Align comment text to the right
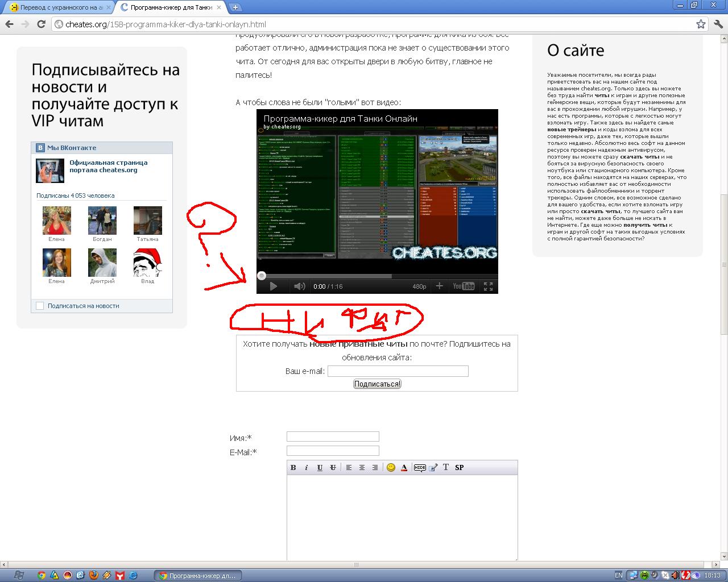The width and height of the screenshot is (728, 582). (375, 467)
